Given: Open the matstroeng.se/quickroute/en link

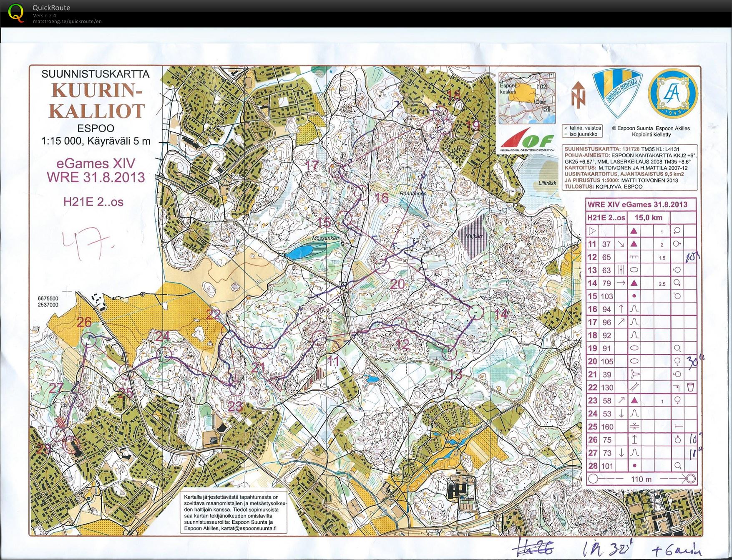Looking at the screenshot, I should [67, 22].
